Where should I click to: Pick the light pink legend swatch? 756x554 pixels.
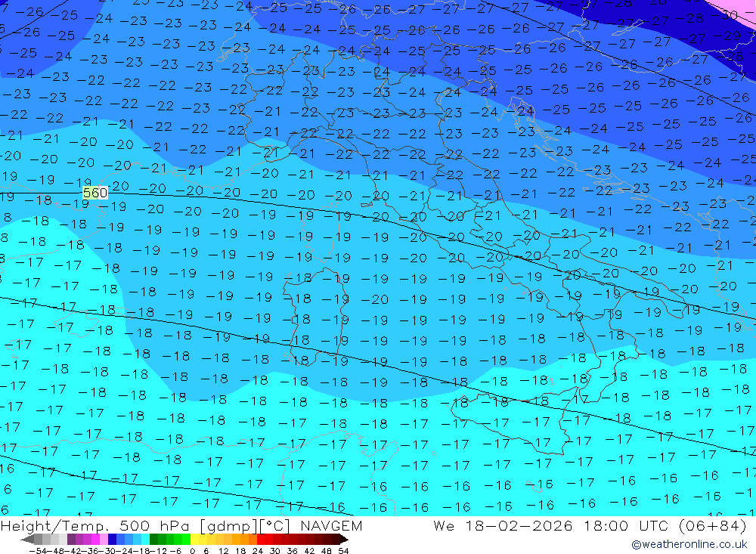(104, 540)
